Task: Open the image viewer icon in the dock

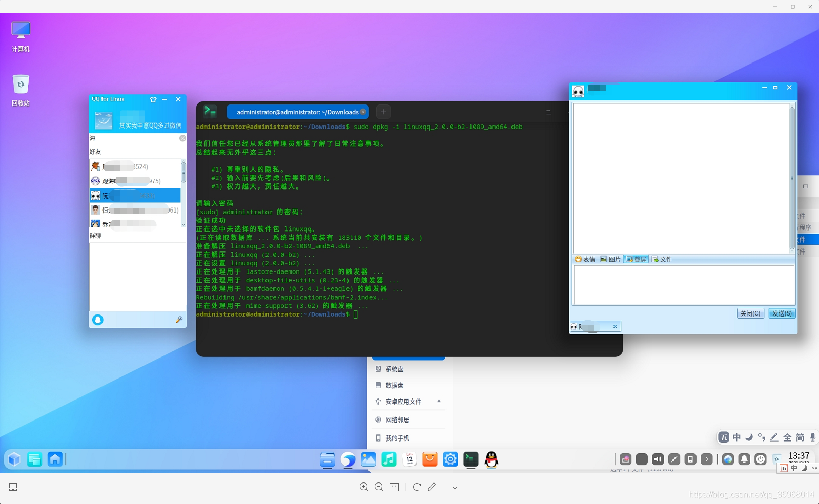Action: pyautogui.click(x=368, y=459)
